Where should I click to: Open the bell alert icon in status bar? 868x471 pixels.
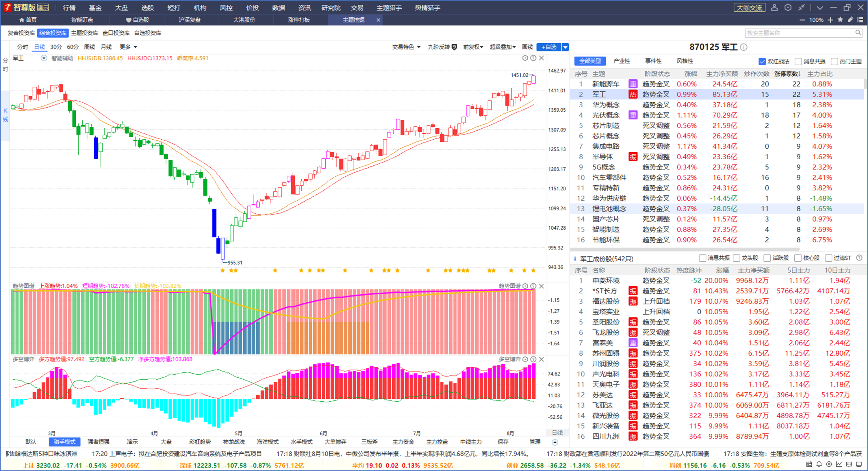point(819,464)
